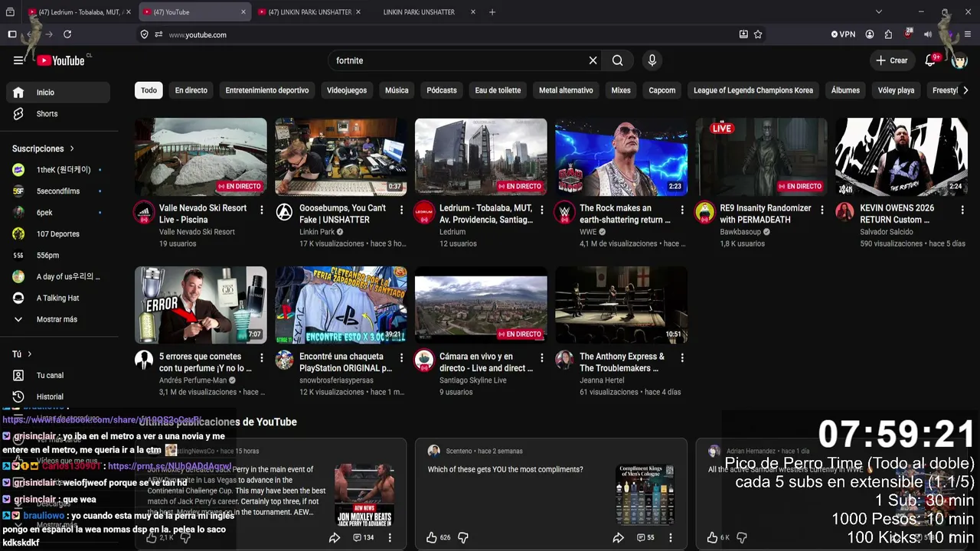Run the search with the magnifier button
The height and width of the screenshot is (551, 980).
(x=618, y=60)
